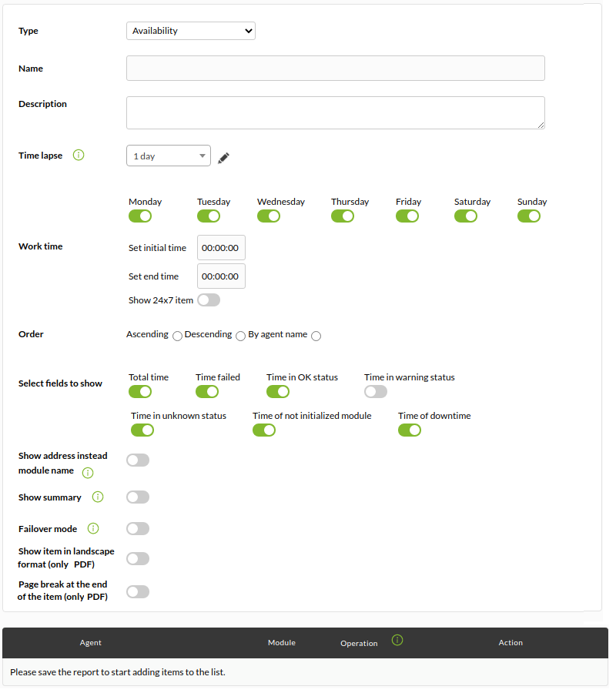Click the pencil icon beside Time lapse

[x=223, y=158]
